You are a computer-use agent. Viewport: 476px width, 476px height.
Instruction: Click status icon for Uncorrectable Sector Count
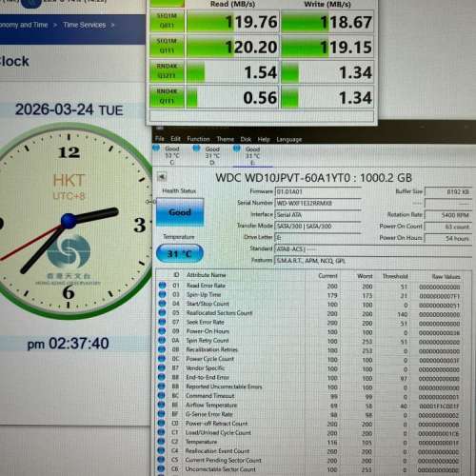coord(161,469)
